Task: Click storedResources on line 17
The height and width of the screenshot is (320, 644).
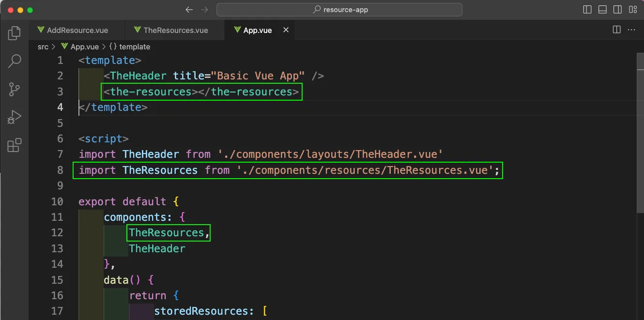Action: pos(201,311)
